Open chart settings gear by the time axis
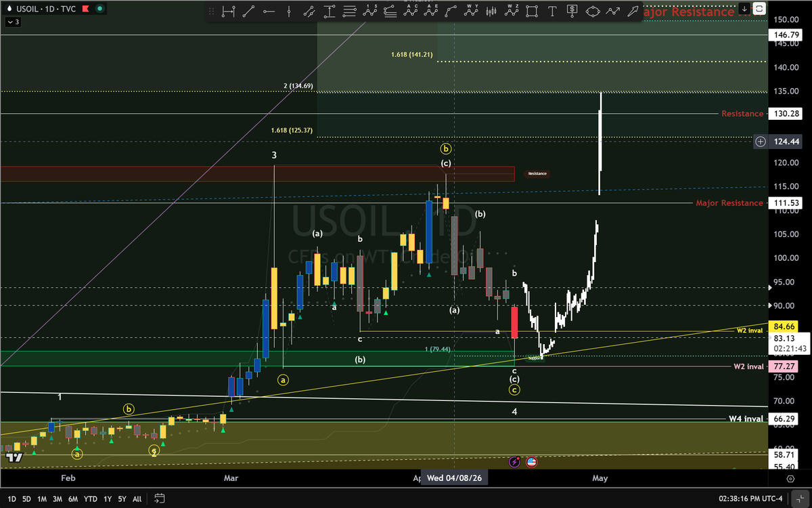 coord(790,478)
